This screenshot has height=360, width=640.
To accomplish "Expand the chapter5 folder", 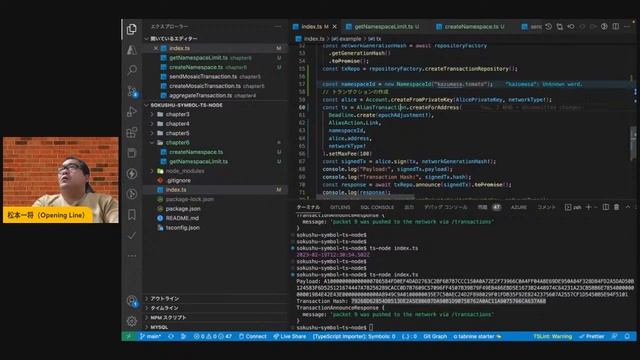I will point(152,133).
